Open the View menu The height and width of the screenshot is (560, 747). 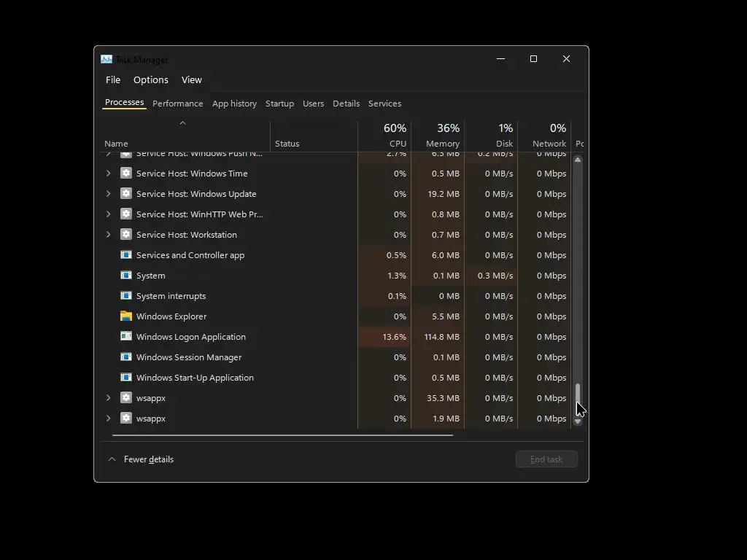point(192,80)
